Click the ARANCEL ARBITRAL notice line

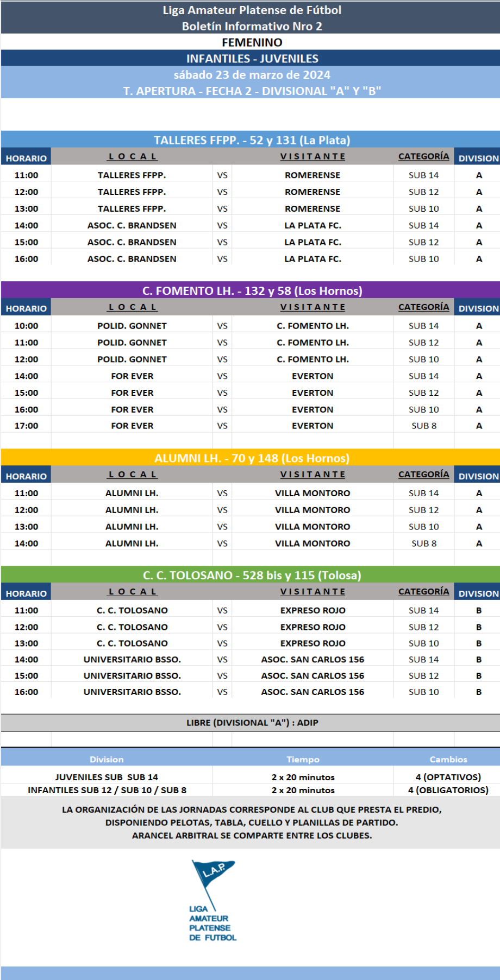[252, 836]
